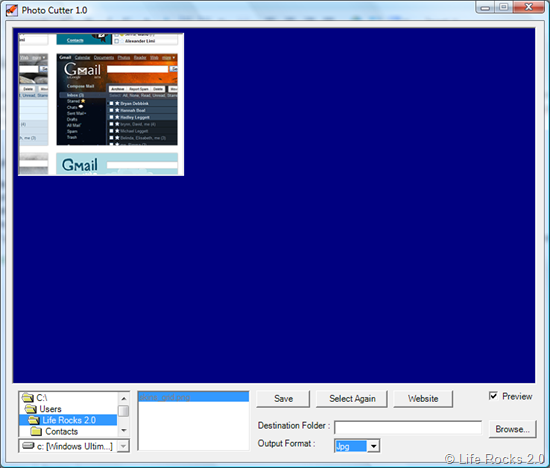The width and height of the screenshot is (550, 468).
Task: Click the Photo Cutter app icon in title bar
Action: 12,10
